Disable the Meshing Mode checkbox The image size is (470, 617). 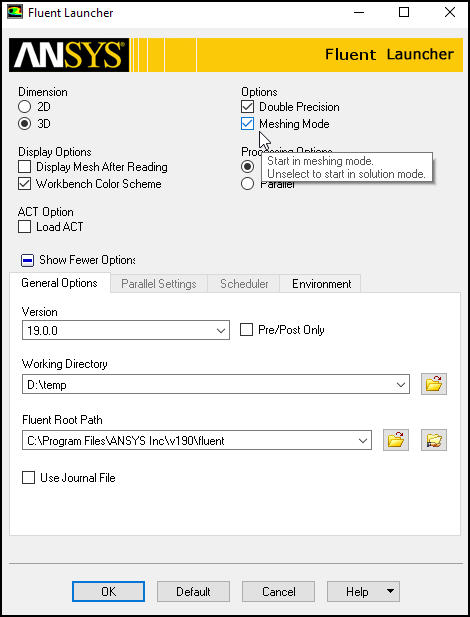click(x=247, y=124)
